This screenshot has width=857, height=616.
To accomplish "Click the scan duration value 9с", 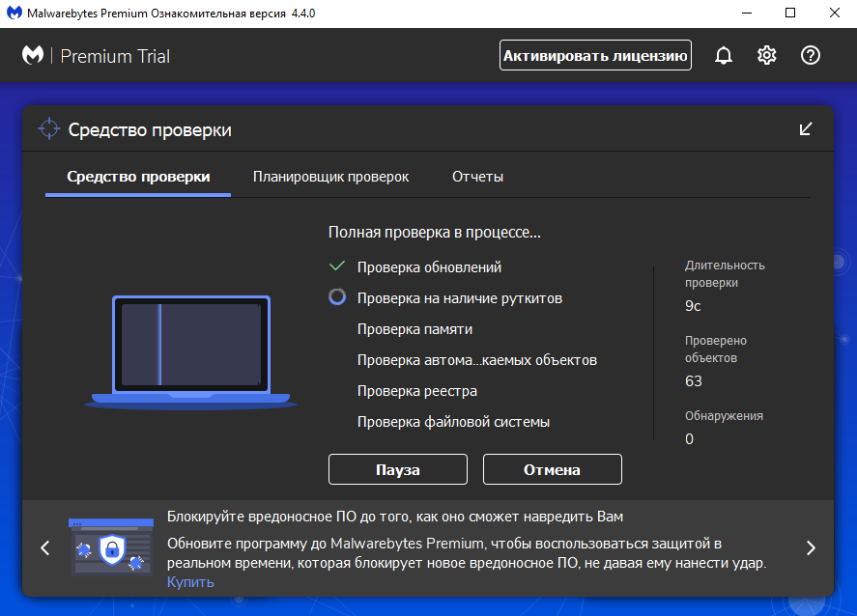I will (693, 306).
